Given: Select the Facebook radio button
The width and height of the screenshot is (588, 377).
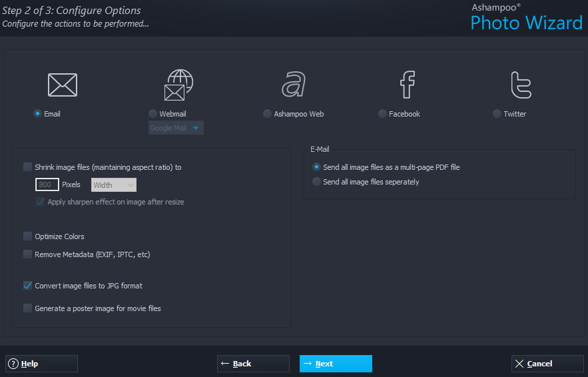Looking at the screenshot, I should click(382, 114).
